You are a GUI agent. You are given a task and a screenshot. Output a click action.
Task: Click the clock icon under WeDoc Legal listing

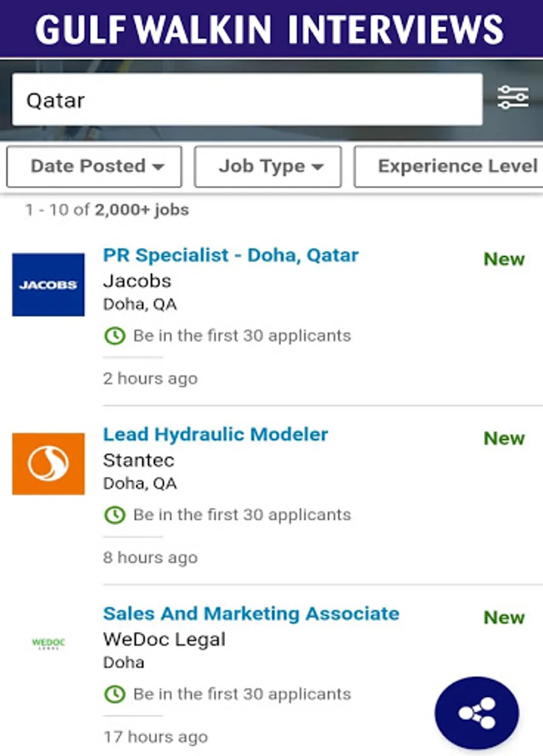[115, 694]
